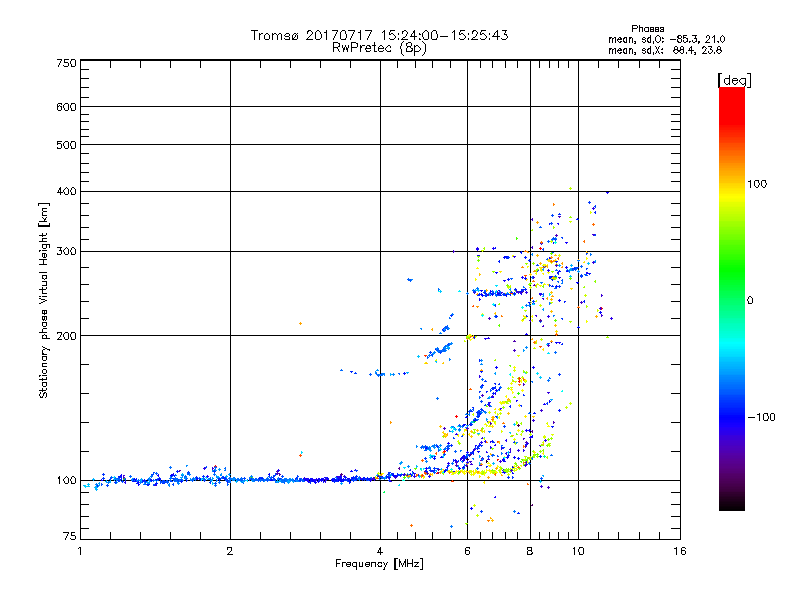Click the plot title 'Tromsø 20170717 15:24:00-15:25:43'
The image size is (800, 600).
tap(379, 35)
